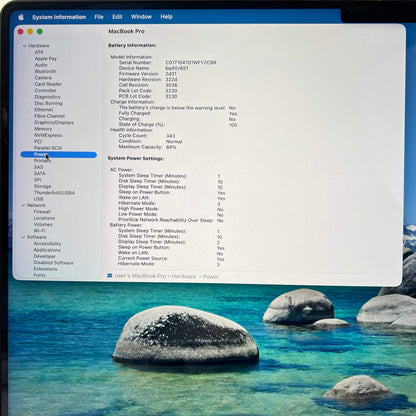
Task: Click the computer icon in path bar
Action: click(x=110, y=276)
